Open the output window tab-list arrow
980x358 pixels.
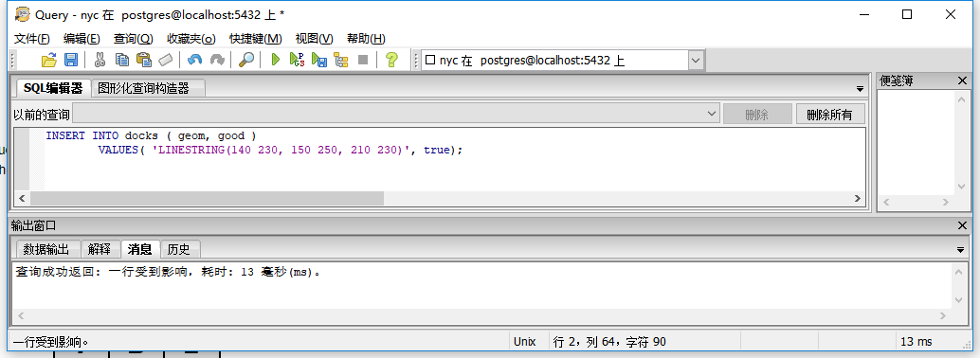961,250
